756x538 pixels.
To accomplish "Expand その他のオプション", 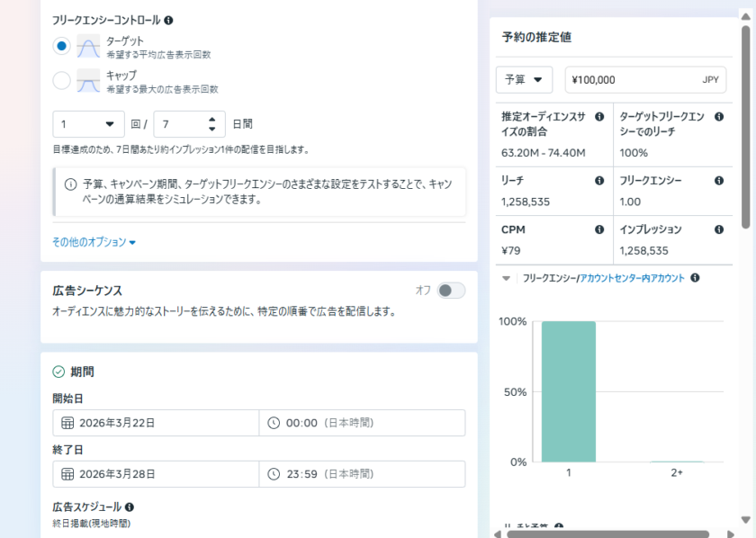I will (94, 242).
